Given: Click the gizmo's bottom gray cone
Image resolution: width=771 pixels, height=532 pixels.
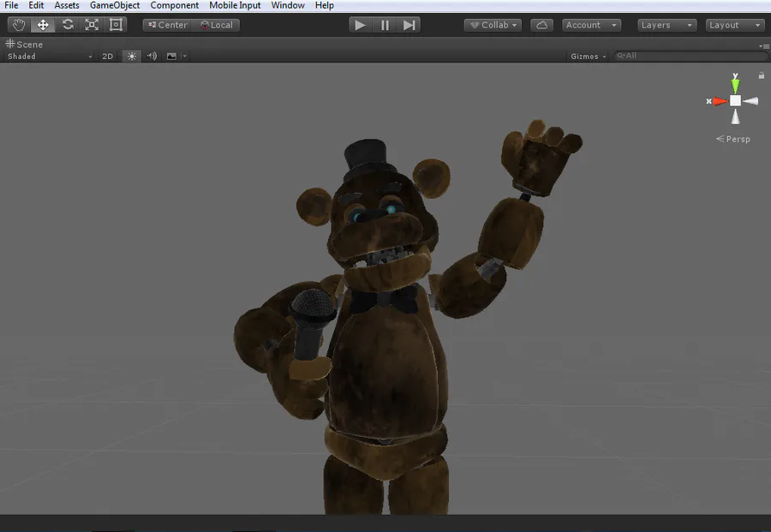Looking at the screenshot, I should (735, 117).
